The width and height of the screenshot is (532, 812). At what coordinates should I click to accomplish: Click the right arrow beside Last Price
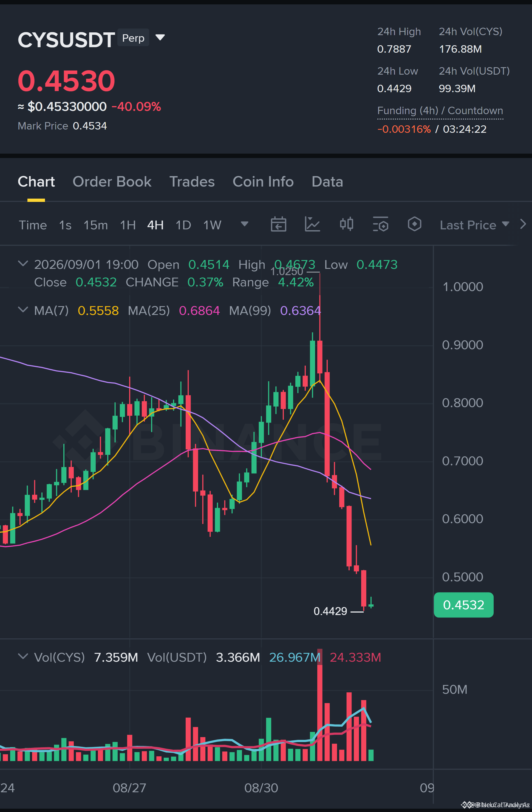[523, 224]
